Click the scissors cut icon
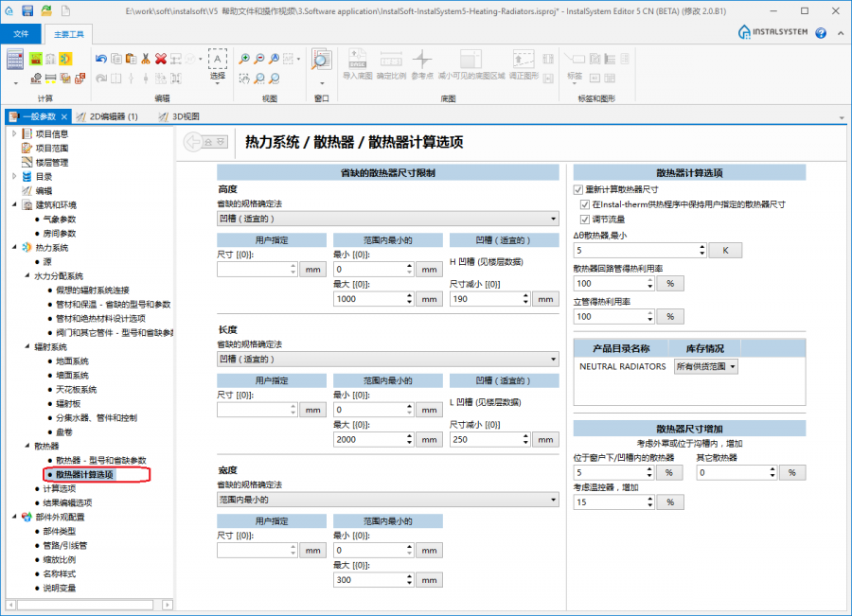 pyautogui.click(x=146, y=59)
